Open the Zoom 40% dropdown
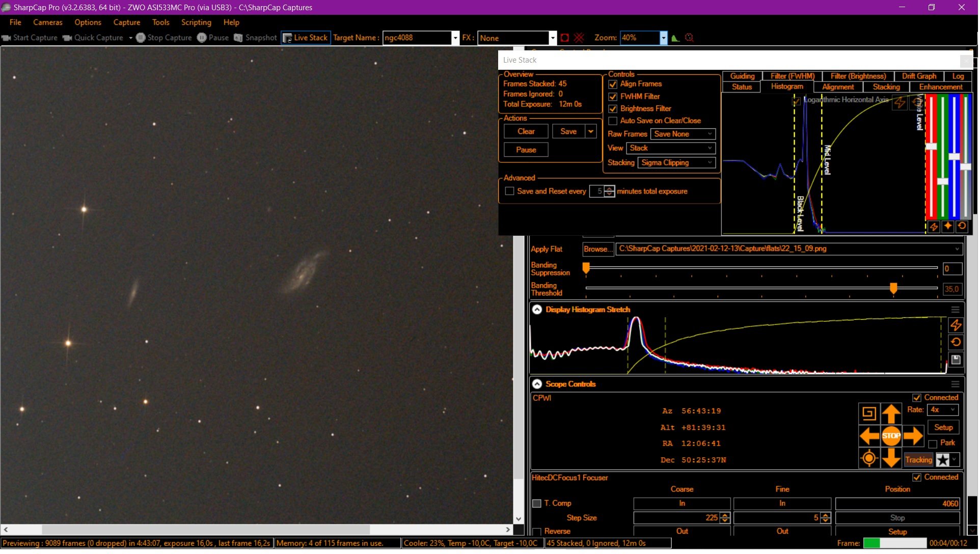The height and width of the screenshot is (554, 980). point(664,38)
